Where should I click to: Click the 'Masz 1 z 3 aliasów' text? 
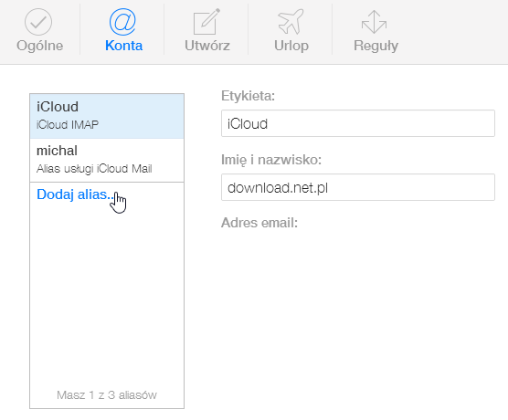[x=107, y=394]
